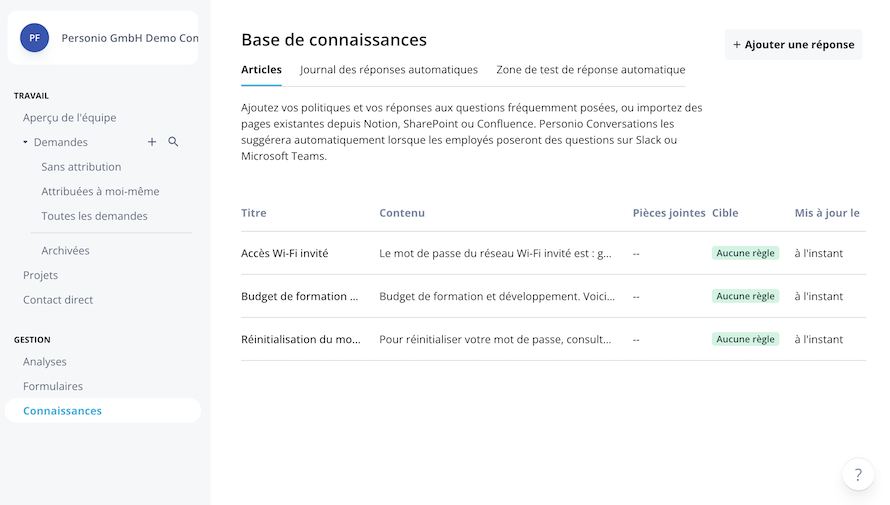Open Formulaires in the sidebar
This screenshot has height=505, width=890.
click(53, 386)
